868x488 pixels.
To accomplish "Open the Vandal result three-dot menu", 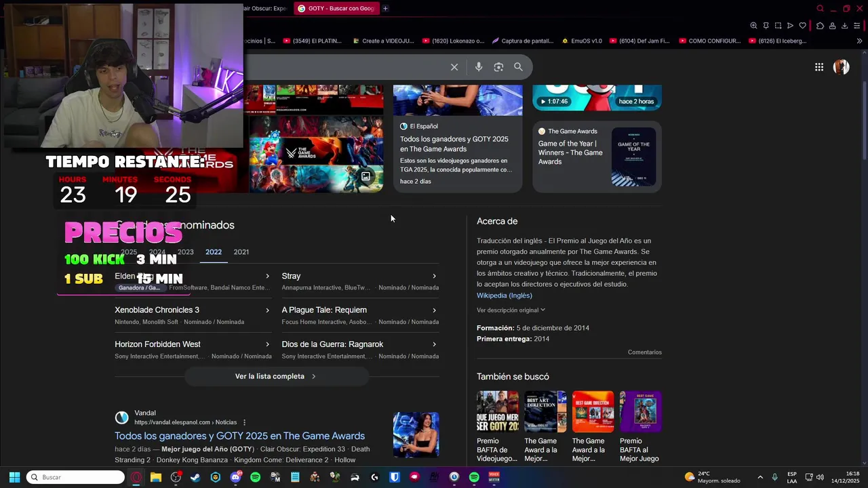I will click(x=245, y=422).
